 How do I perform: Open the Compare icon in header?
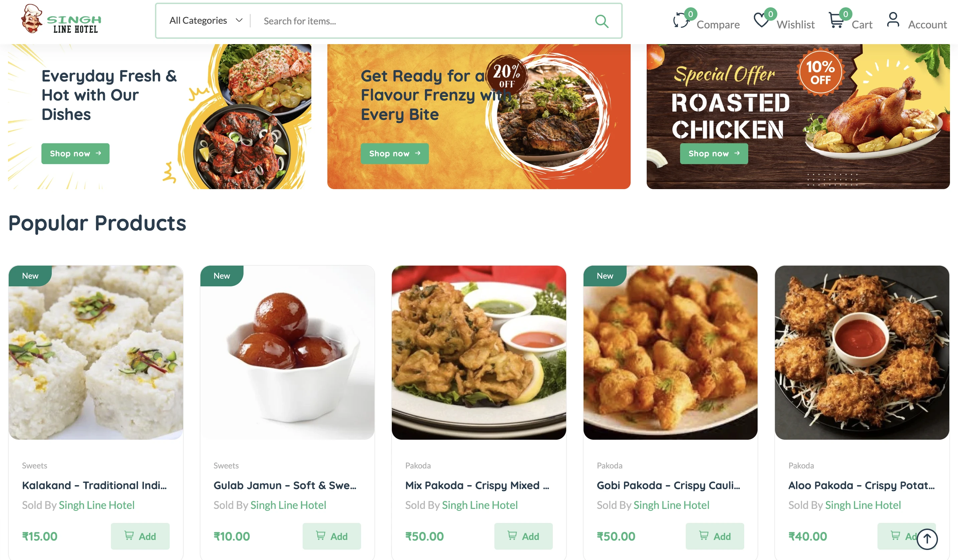[x=680, y=20]
